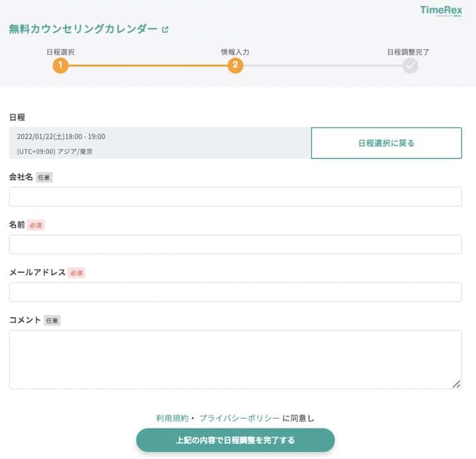Focus the メールアドレス input field

235,292
